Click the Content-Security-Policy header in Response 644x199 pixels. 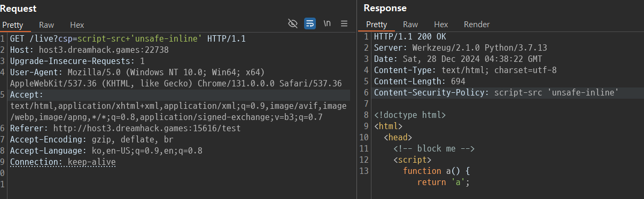coord(496,92)
